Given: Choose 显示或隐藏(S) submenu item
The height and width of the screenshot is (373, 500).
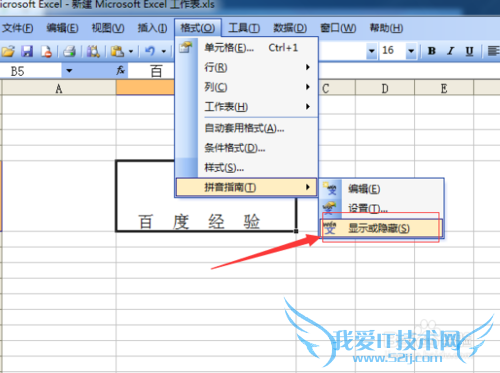Looking at the screenshot, I should (x=382, y=229).
